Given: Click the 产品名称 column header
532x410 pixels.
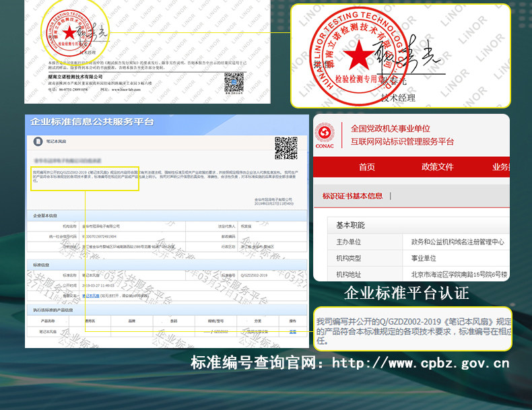Looking at the screenshot, I should [x=48, y=321].
